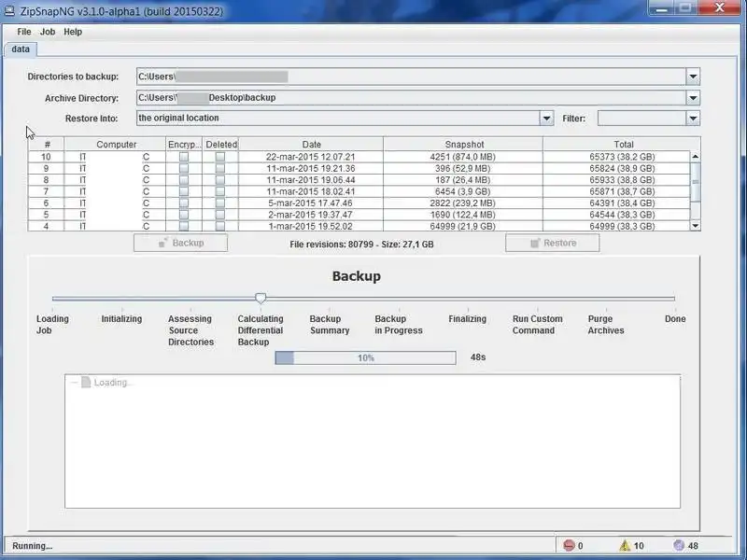
Task: Switch to the data tab
Action: coord(20,49)
